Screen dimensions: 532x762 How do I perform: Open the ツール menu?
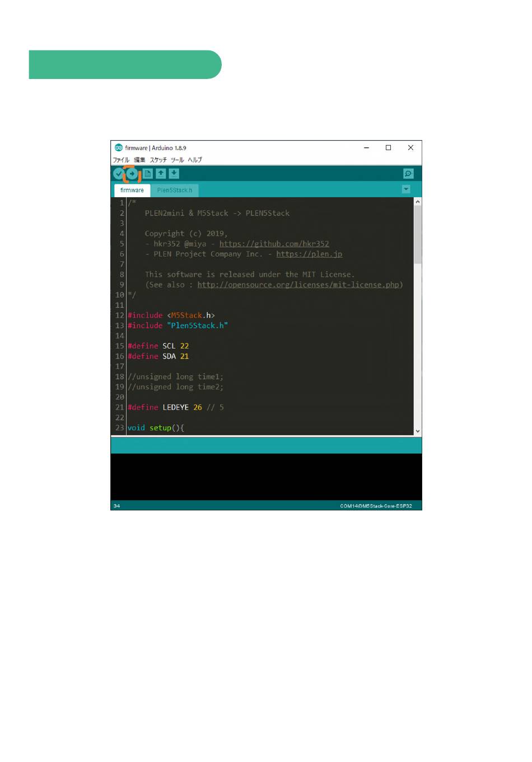point(177,160)
